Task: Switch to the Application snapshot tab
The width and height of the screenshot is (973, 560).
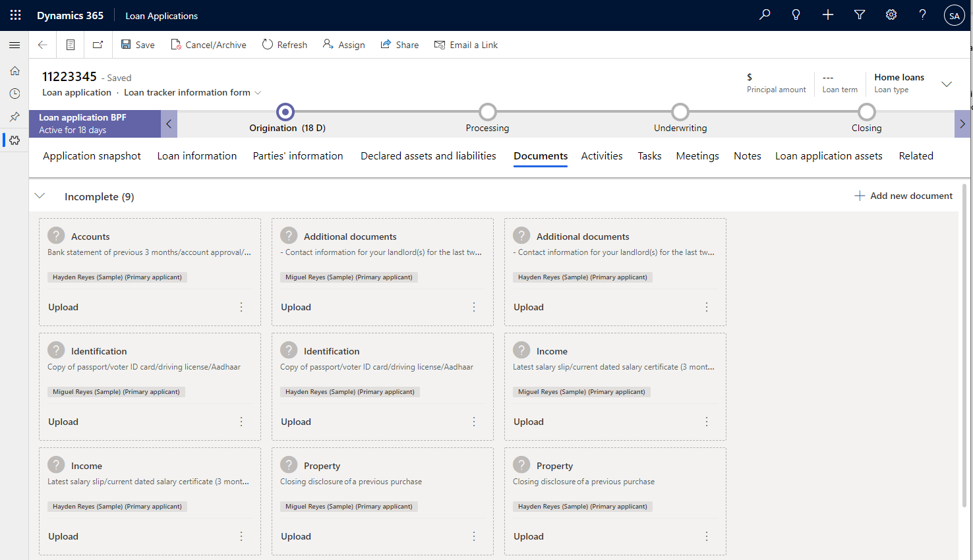Action: point(92,156)
